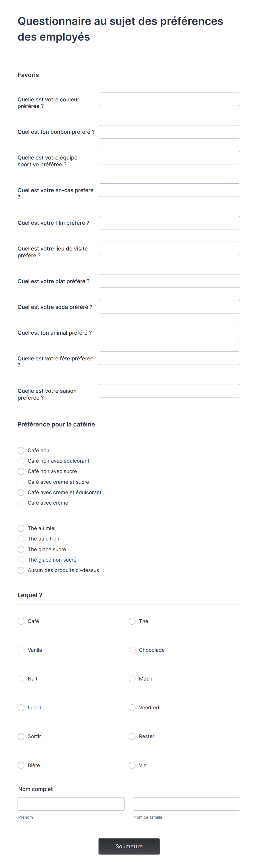
Task: Focus the "saison préférée" text field
Action: (x=169, y=391)
